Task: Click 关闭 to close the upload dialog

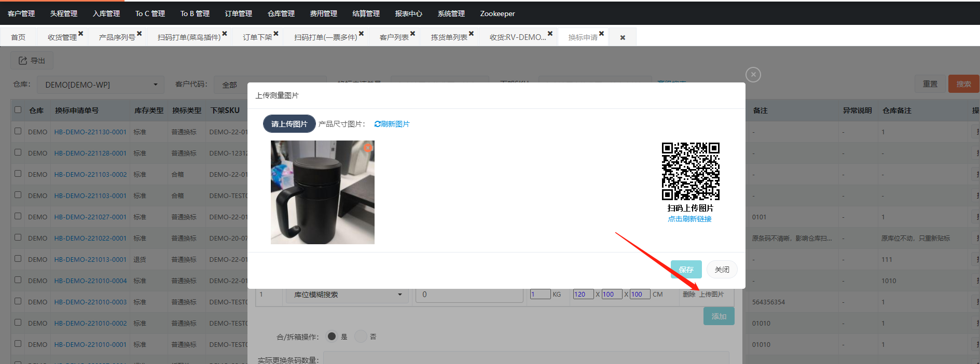Action: [722, 270]
